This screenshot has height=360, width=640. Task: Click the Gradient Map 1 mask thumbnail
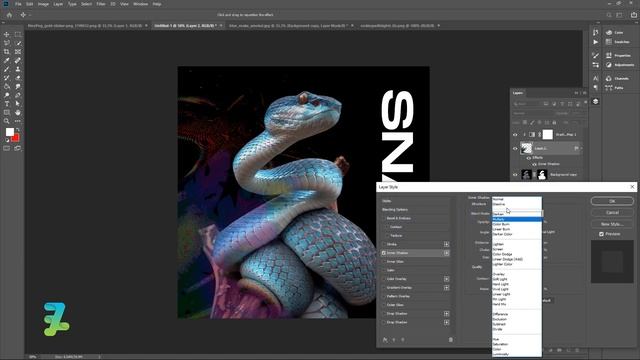click(547, 134)
